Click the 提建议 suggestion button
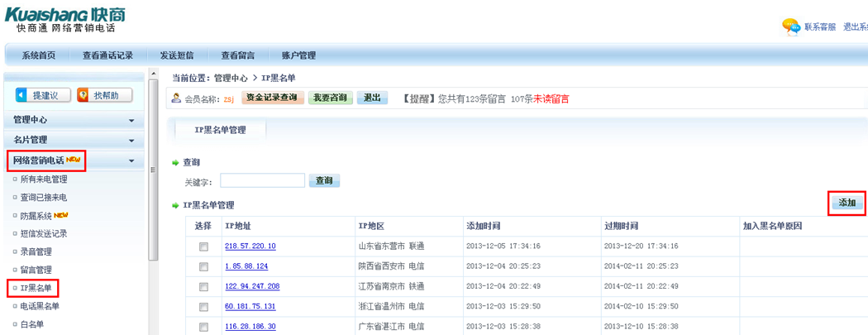The width and height of the screenshot is (868, 335). coord(38,96)
